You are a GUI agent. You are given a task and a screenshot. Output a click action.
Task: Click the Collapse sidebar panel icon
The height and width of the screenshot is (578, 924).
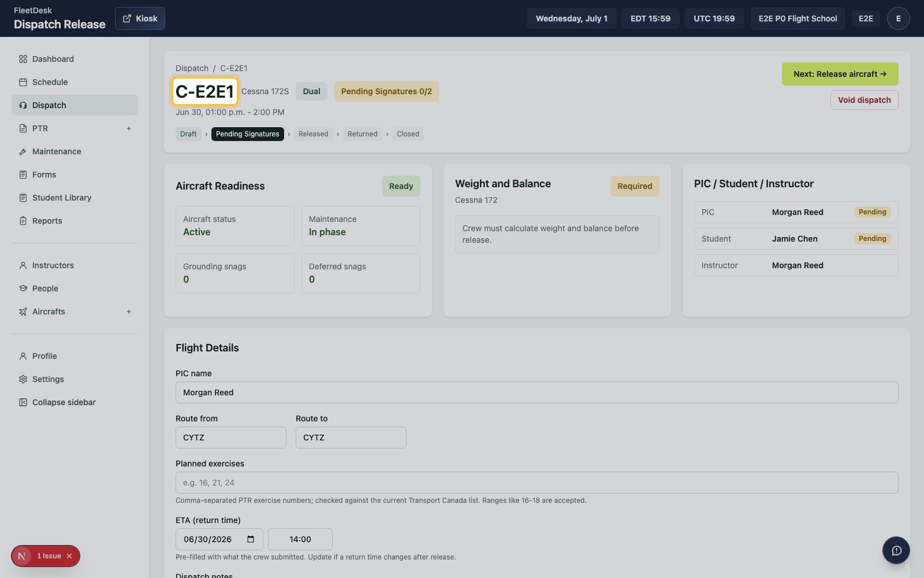(x=23, y=402)
